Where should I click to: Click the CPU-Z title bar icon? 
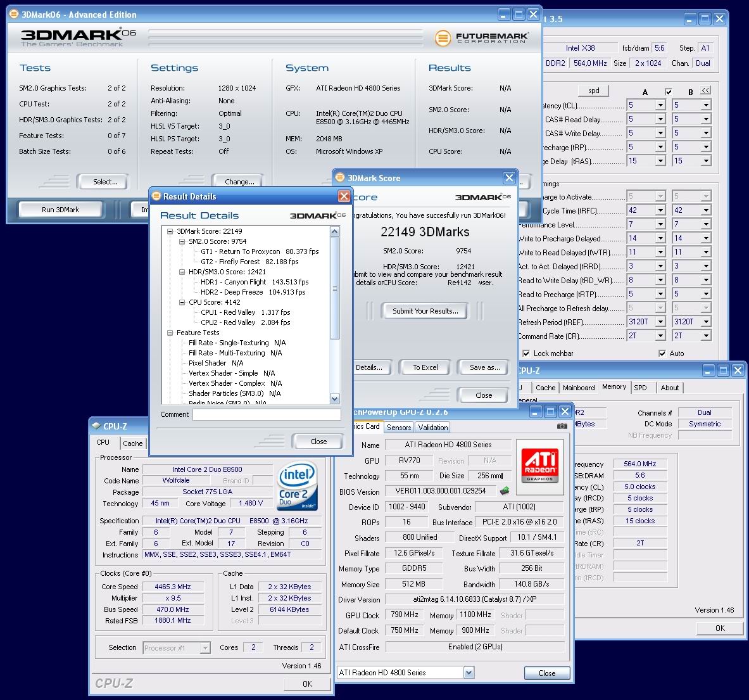[96, 426]
